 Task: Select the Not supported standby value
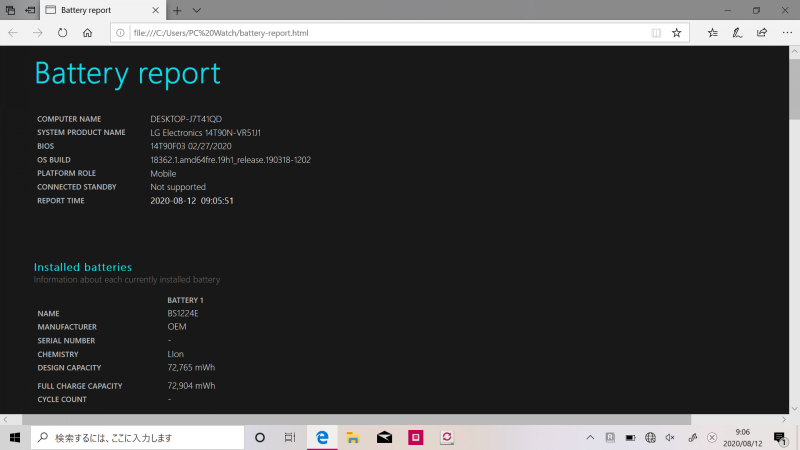coord(178,187)
